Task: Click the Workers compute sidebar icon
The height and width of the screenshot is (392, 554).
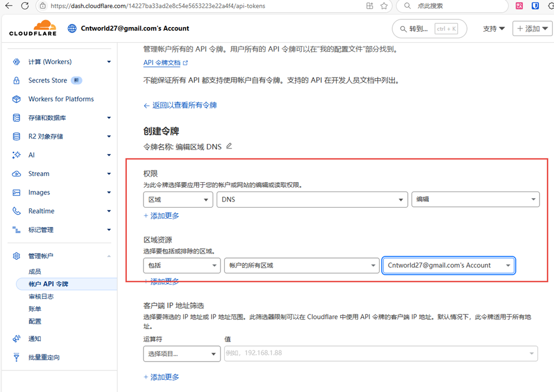Action: pos(16,62)
